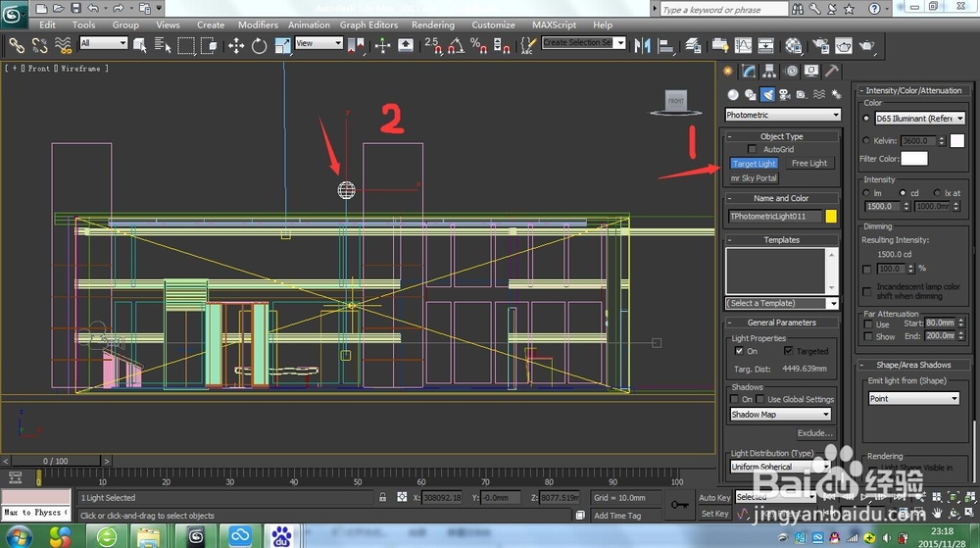980x548 pixels.
Task: Toggle the Percent Snap icon
Action: pos(479,46)
